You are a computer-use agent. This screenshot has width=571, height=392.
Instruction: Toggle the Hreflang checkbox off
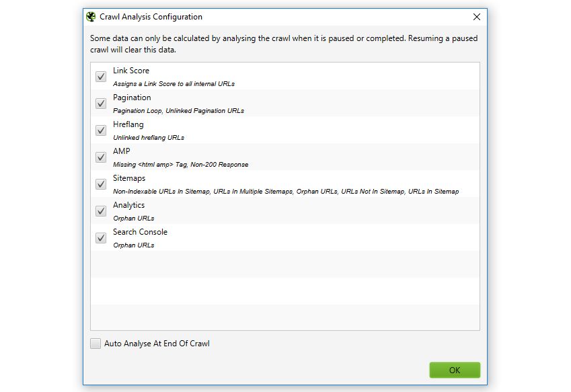pyautogui.click(x=101, y=130)
